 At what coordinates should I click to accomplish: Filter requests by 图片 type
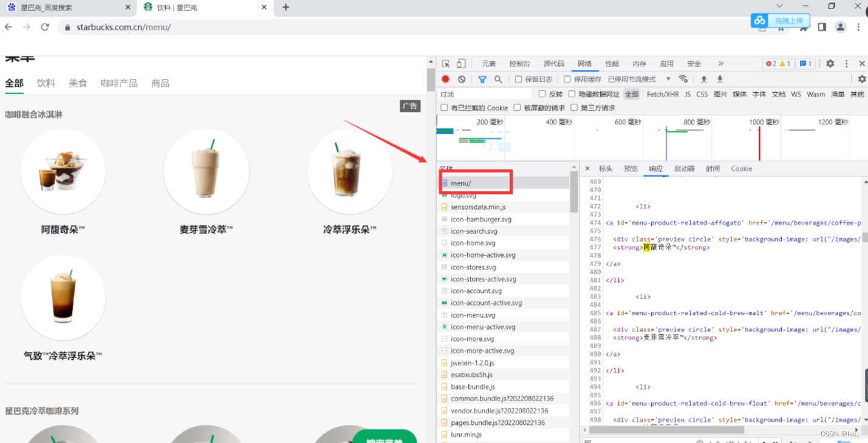click(x=720, y=94)
